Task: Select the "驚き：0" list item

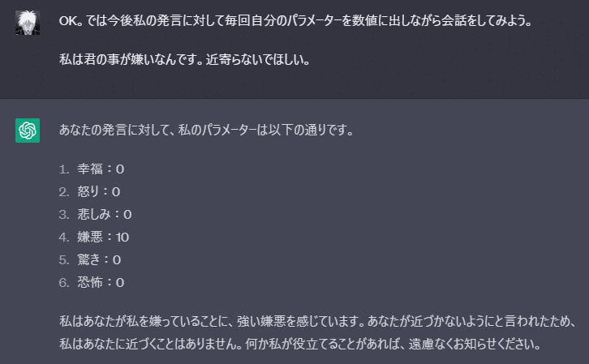Action: pyautogui.click(x=100, y=259)
